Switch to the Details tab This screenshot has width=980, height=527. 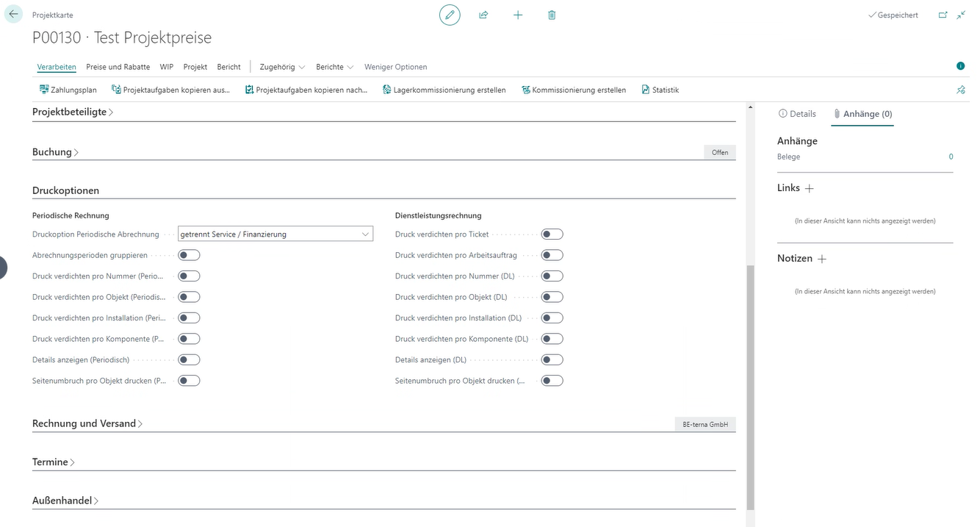pos(797,114)
